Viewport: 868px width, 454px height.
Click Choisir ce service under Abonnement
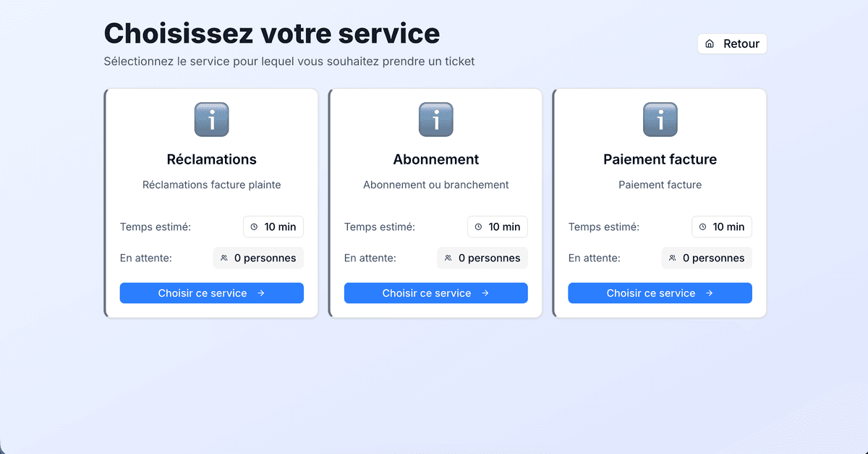435,293
